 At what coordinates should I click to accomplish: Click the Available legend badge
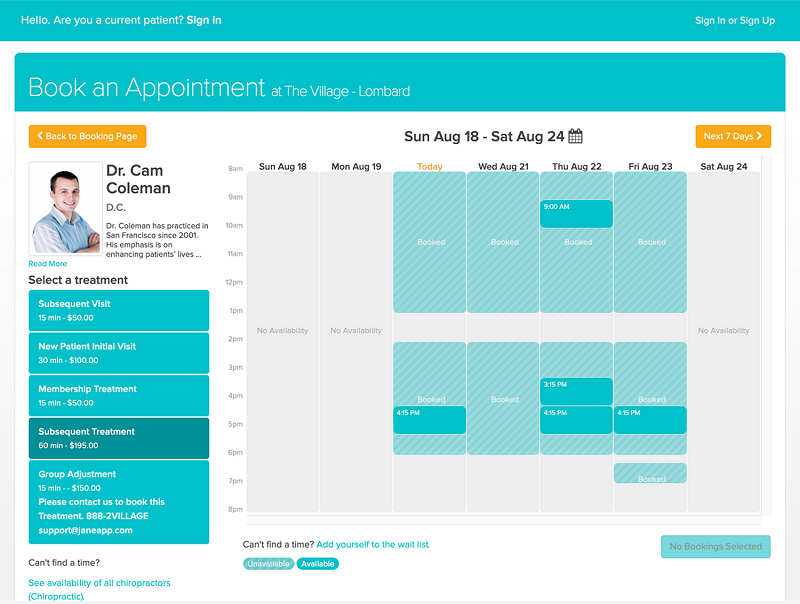click(317, 564)
